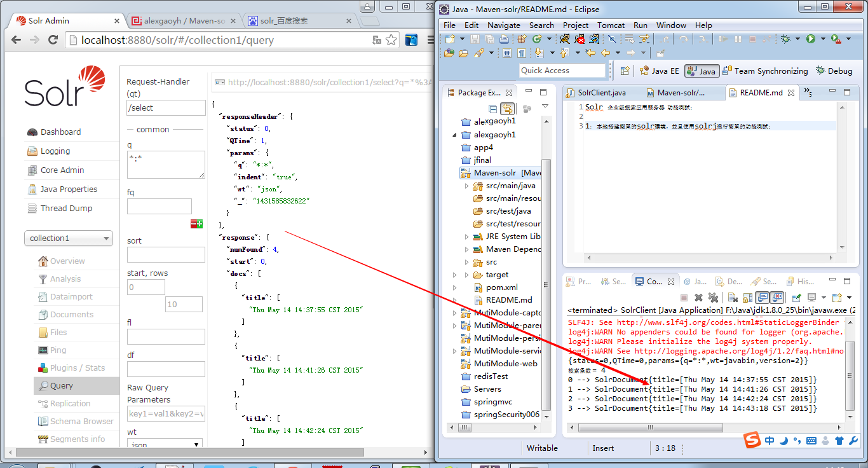Toggle Scroll Lock in Console toolbar

(x=747, y=298)
